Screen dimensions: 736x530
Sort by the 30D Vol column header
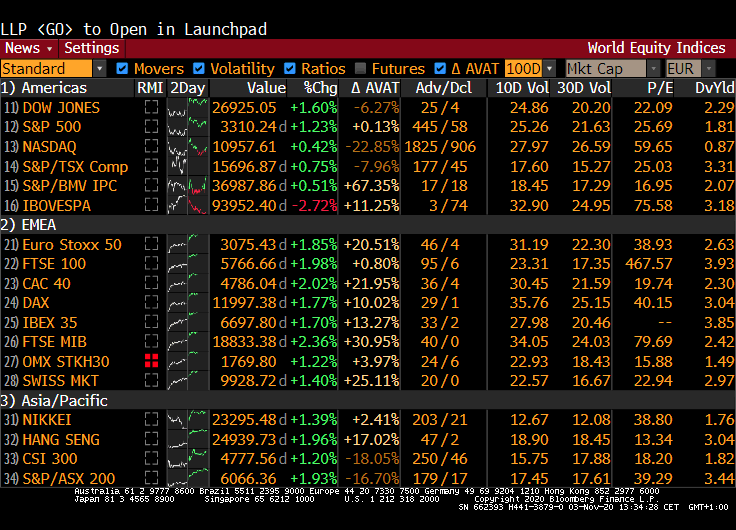click(584, 88)
